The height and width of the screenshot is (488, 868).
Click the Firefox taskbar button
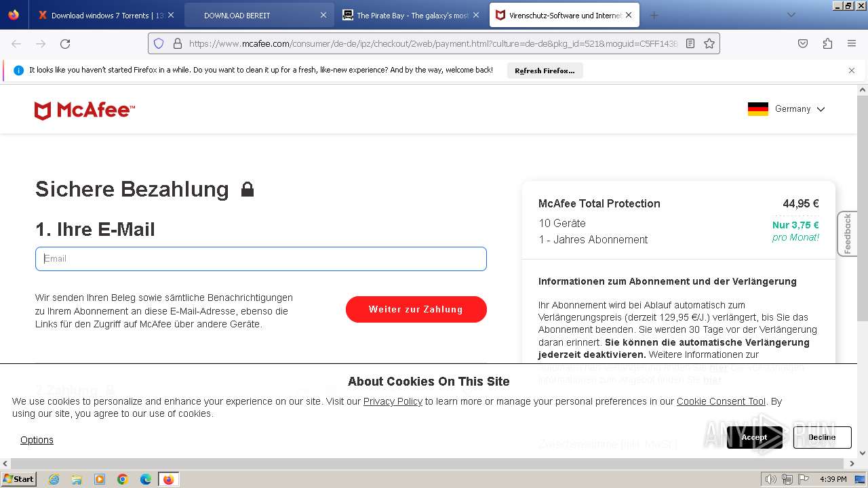(x=168, y=479)
